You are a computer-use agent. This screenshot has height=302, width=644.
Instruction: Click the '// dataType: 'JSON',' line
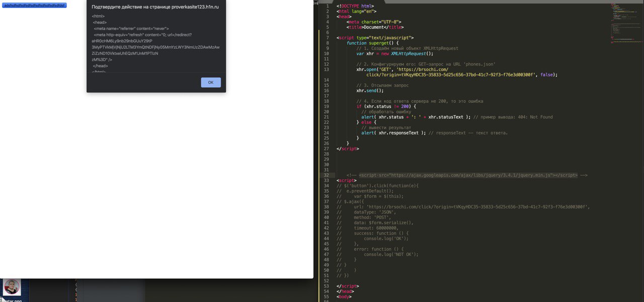tap(366, 212)
